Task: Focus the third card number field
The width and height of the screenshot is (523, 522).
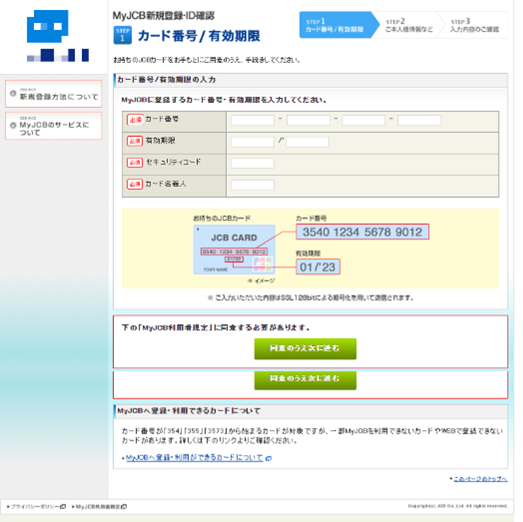Action: (364, 120)
